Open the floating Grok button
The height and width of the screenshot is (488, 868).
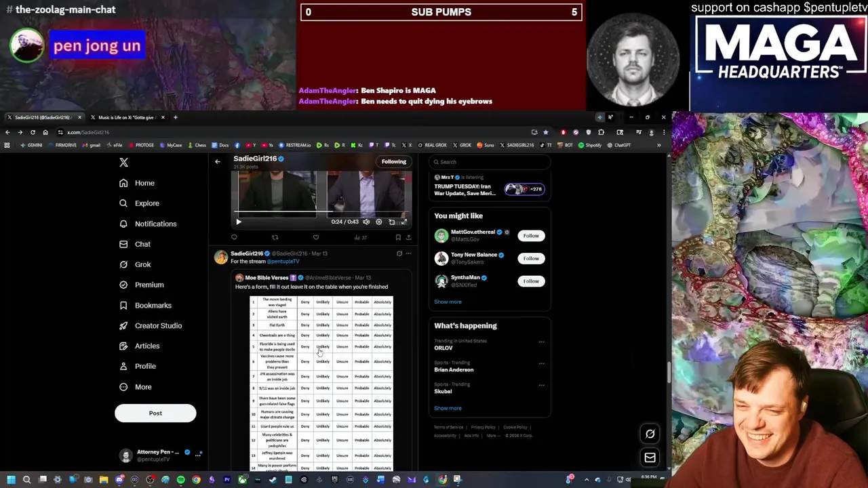click(x=650, y=434)
